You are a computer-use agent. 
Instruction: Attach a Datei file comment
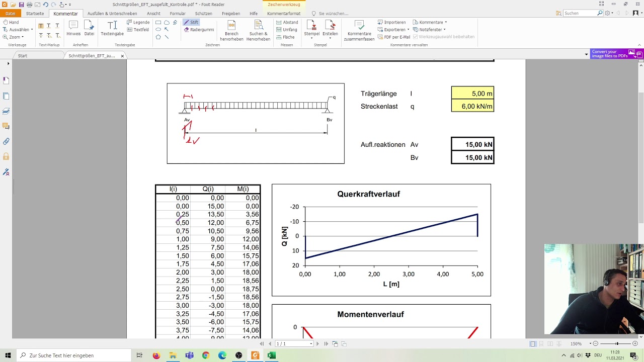pyautogui.click(x=89, y=28)
